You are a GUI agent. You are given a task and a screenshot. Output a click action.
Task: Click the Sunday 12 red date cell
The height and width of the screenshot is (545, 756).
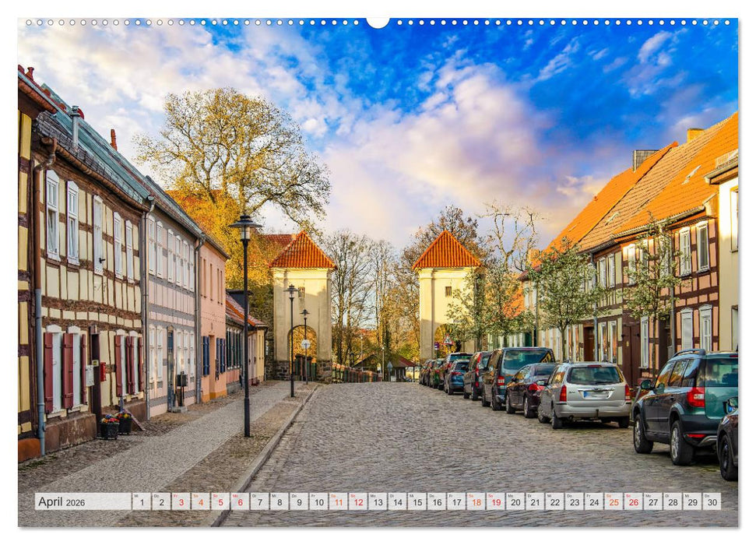(357, 502)
